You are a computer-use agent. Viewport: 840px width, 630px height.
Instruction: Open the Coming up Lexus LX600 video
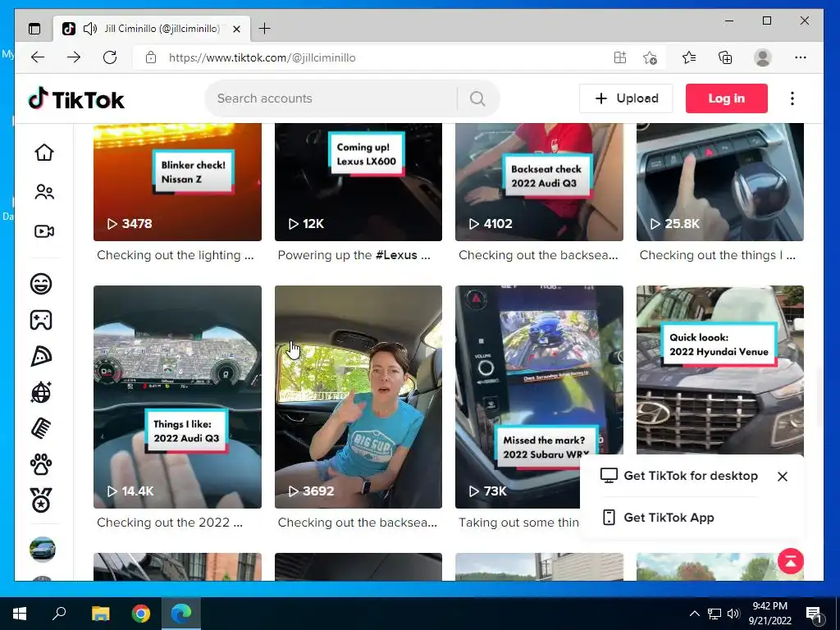(358, 182)
